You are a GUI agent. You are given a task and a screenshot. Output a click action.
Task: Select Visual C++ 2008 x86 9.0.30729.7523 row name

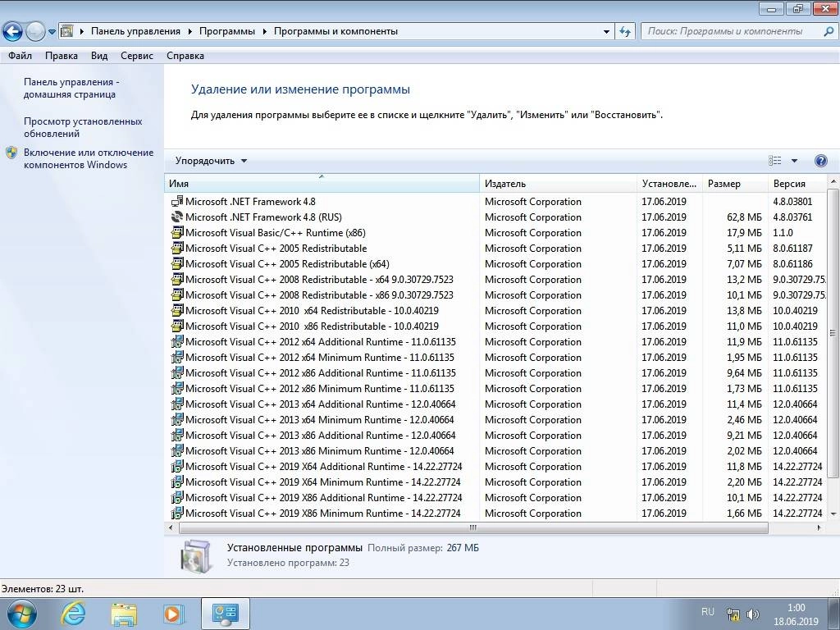tap(319, 294)
